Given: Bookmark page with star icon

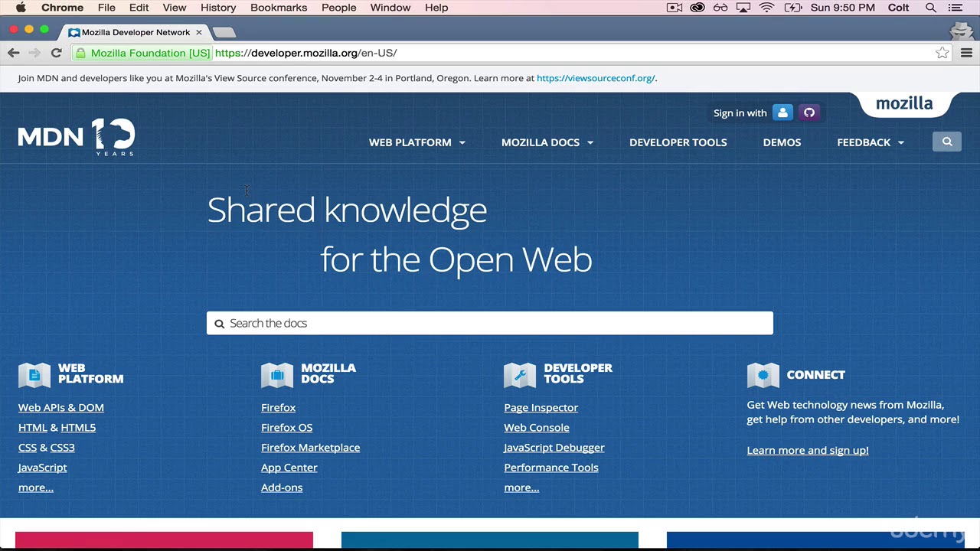Looking at the screenshot, I should tap(942, 53).
